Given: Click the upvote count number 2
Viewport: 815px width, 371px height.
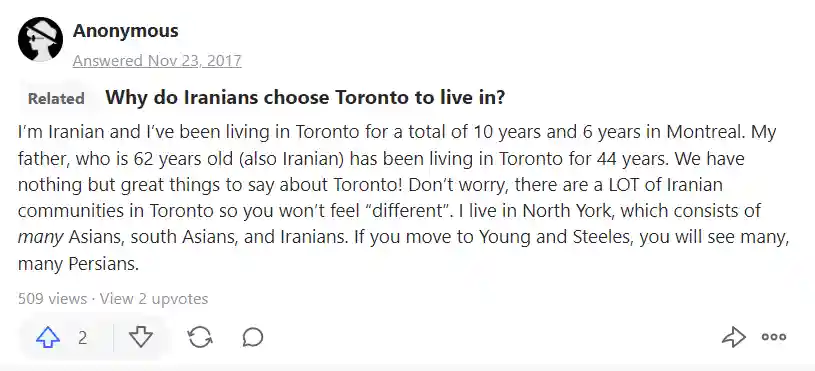Looking at the screenshot, I should (x=83, y=338).
